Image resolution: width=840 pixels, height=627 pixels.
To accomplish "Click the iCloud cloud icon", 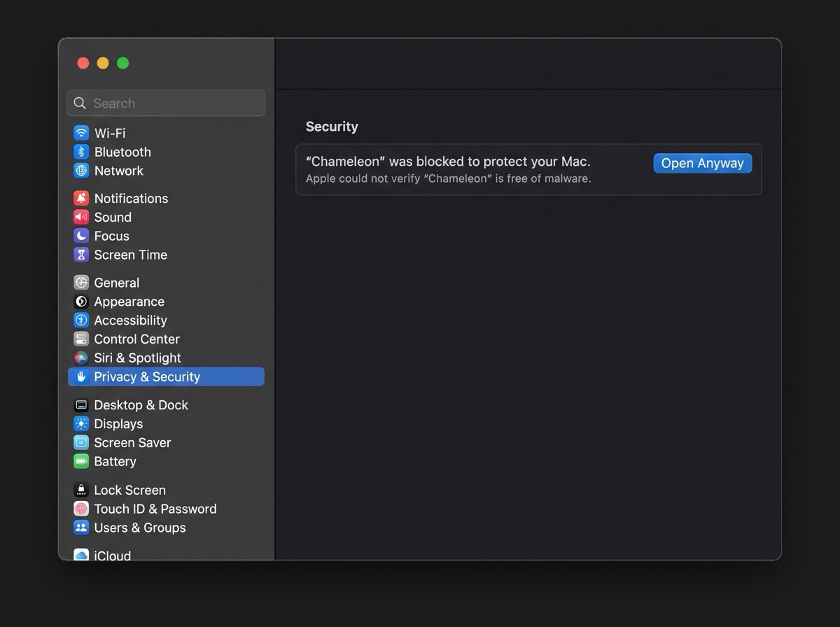I will click(81, 555).
